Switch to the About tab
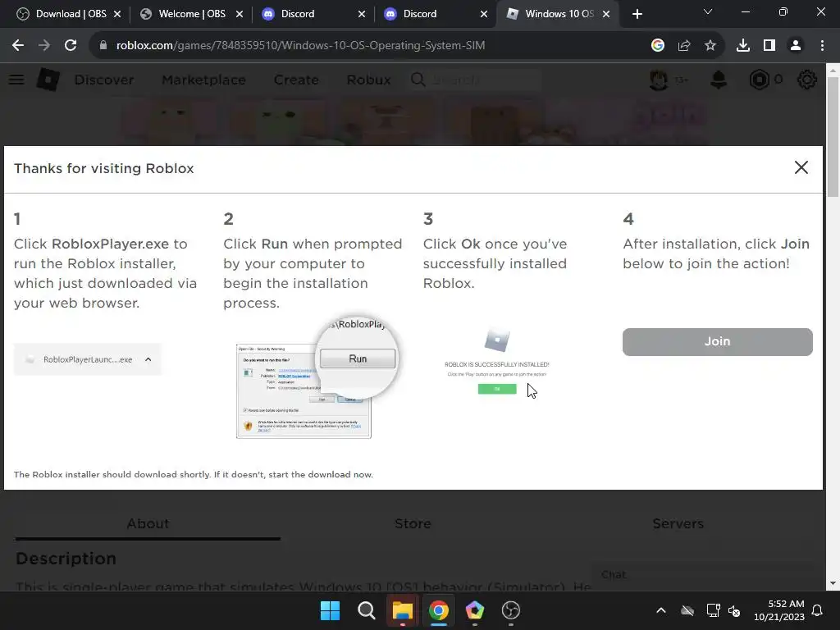The image size is (840, 630). pyautogui.click(x=148, y=523)
